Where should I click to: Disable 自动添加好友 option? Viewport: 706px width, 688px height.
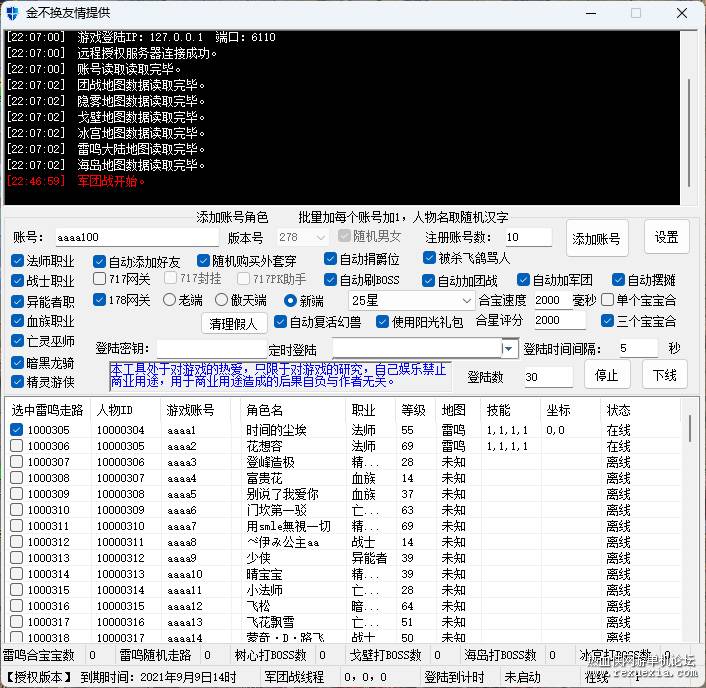point(99,262)
